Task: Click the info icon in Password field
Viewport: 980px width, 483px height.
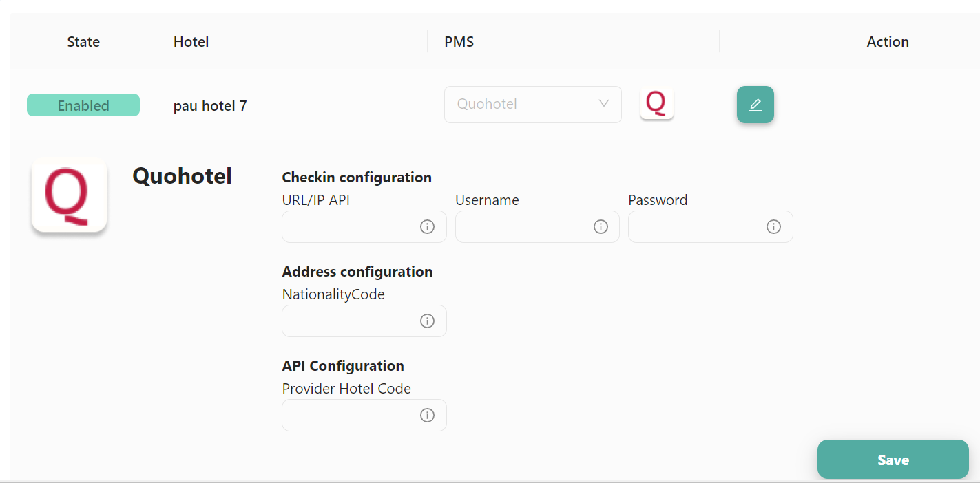Action: click(773, 227)
